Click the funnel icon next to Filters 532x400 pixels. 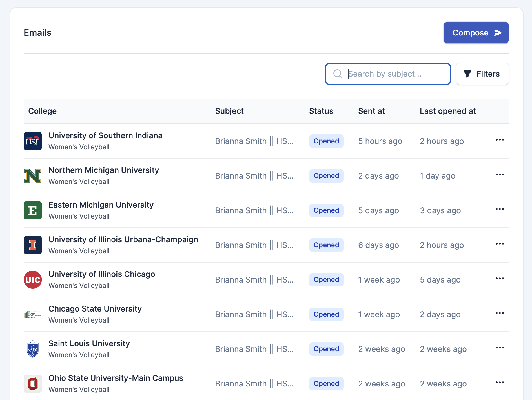tap(467, 74)
